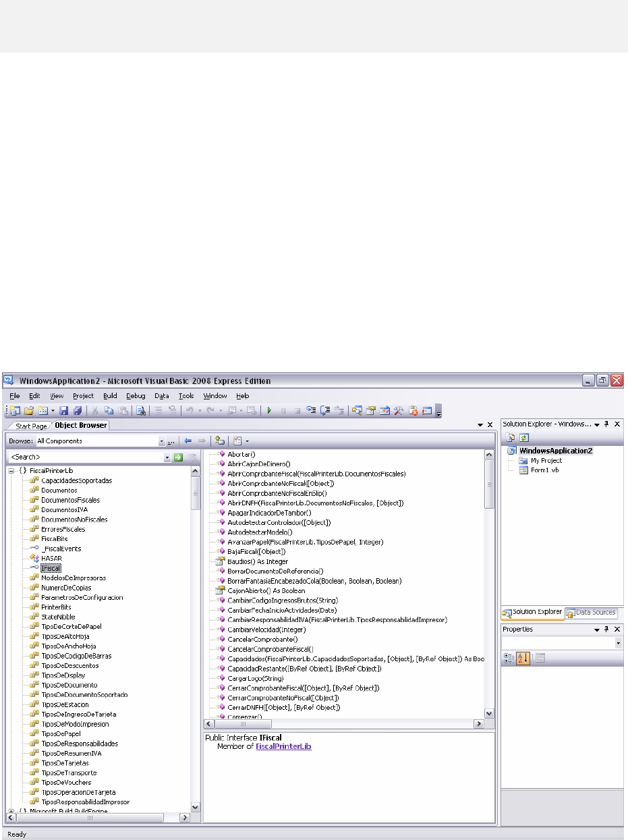
Task: Click Add to References icon in Object Browser
Action: click(219, 441)
